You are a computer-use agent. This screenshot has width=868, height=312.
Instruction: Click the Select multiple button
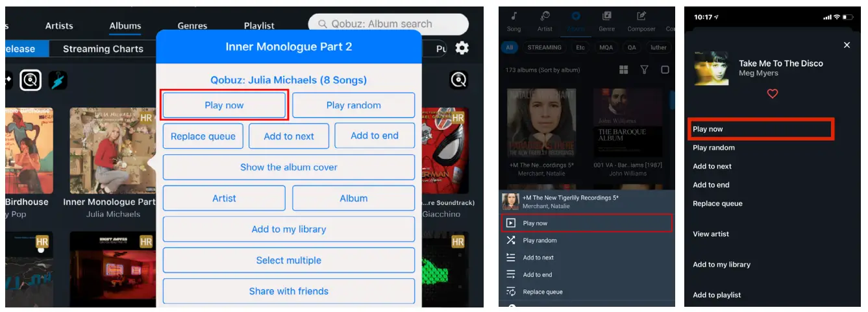pos(289,261)
